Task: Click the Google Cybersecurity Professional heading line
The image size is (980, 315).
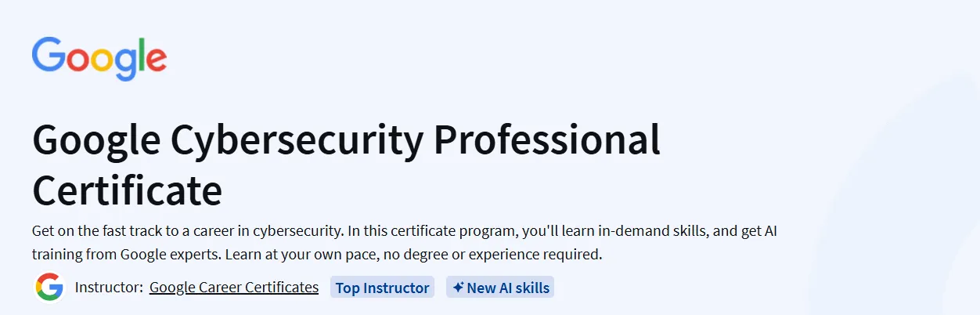Action: coord(346,143)
